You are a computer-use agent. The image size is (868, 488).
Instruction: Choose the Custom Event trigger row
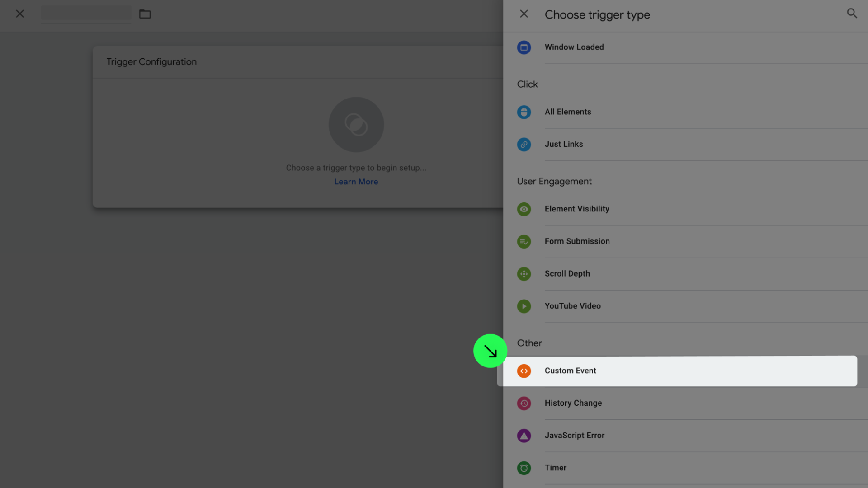[x=678, y=371]
